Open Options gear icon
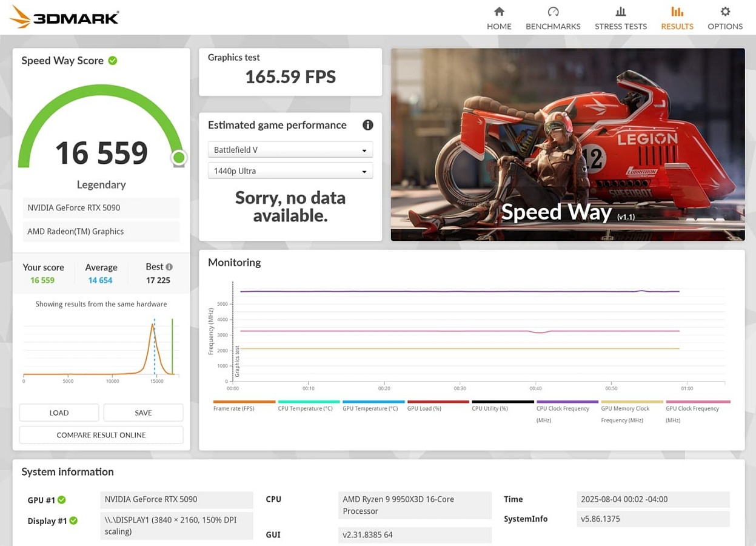756x546 pixels. (x=725, y=12)
